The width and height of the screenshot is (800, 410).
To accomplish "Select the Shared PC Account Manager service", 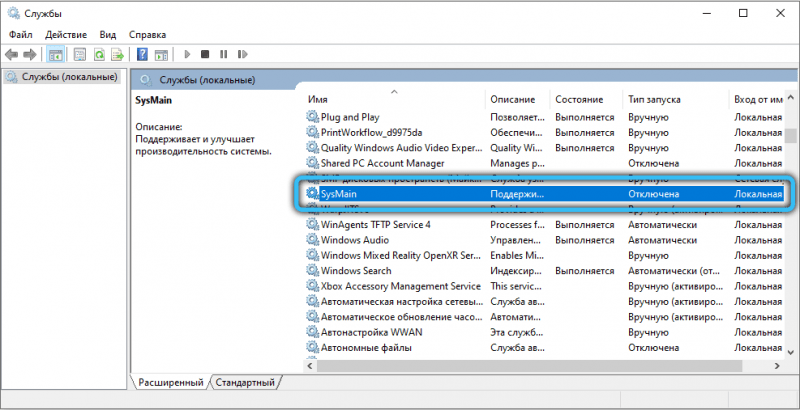I will (x=383, y=163).
